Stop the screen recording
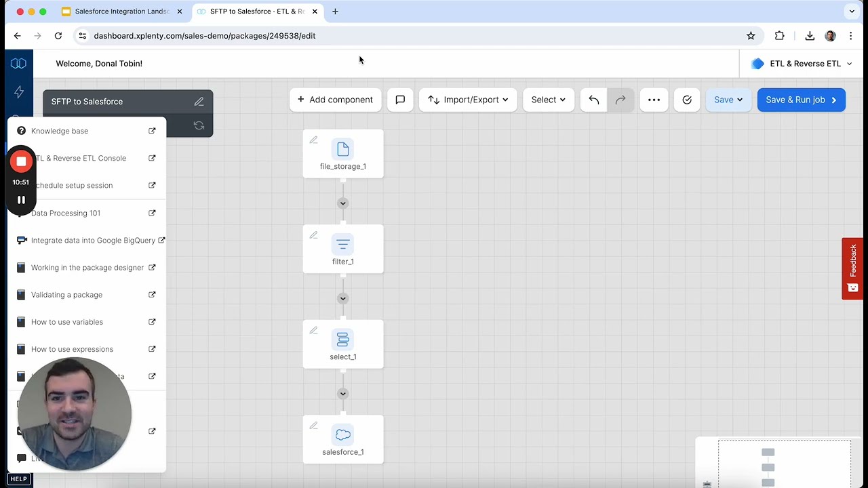 click(x=21, y=161)
